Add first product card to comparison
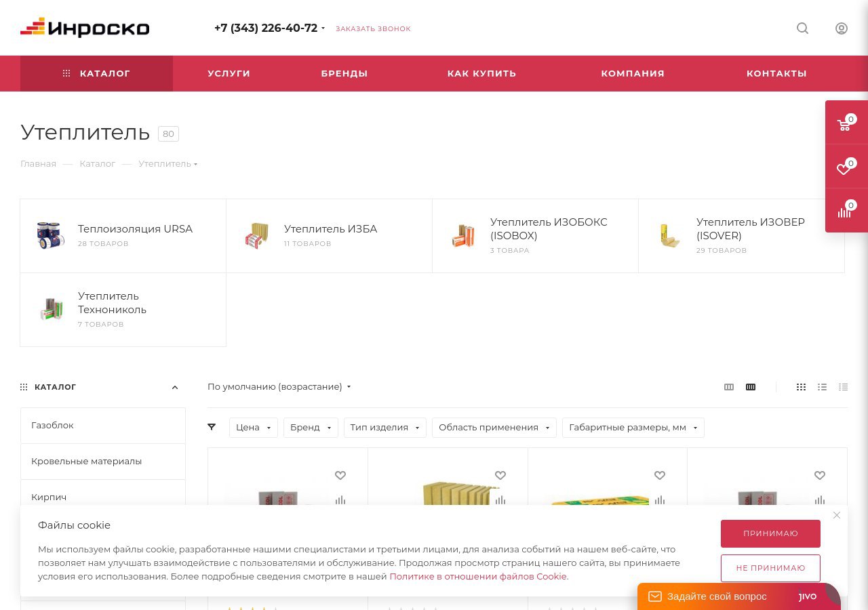This screenshot has width=868, height=610. (340, 500)
